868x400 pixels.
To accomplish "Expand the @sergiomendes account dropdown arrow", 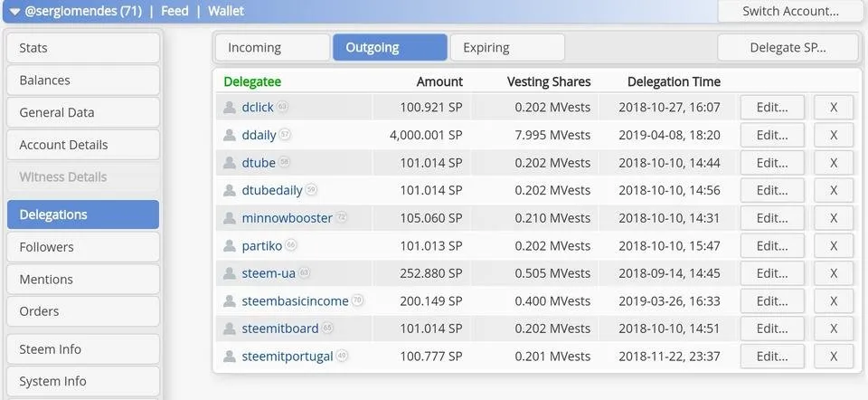I will (x=15, y=11).
